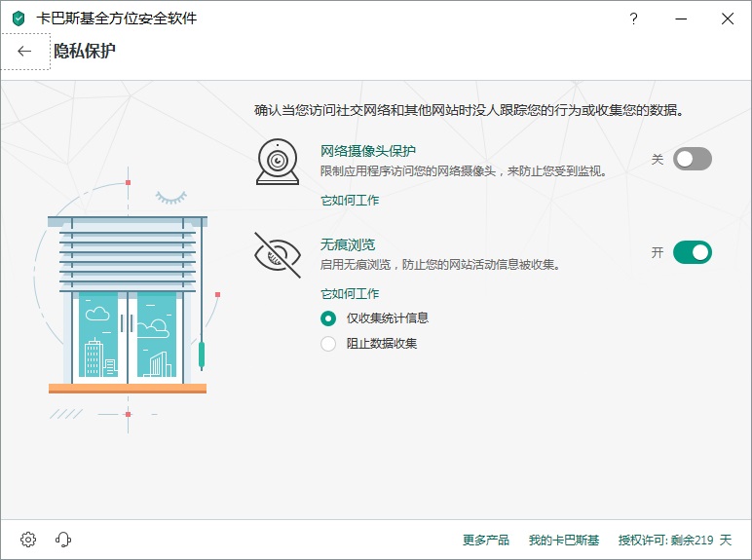The image size is (752, 560).
Task: Open support via the headset icon
Action: pyautogui.click(x=63, y=540)
